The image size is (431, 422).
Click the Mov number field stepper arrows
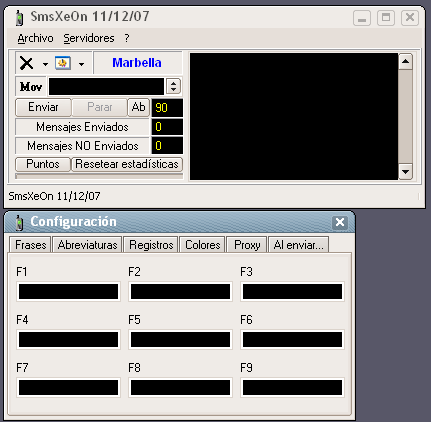coord(173,86)
